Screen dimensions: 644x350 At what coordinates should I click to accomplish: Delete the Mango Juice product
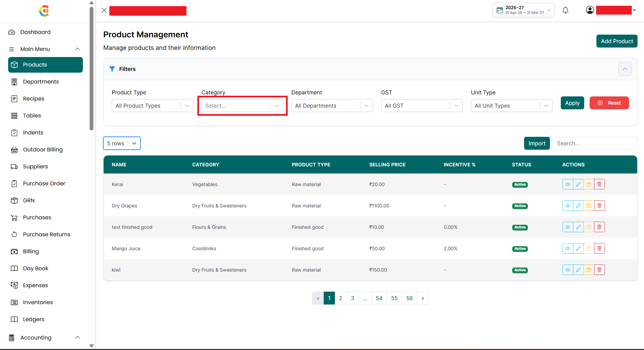(x=599, y=248)
